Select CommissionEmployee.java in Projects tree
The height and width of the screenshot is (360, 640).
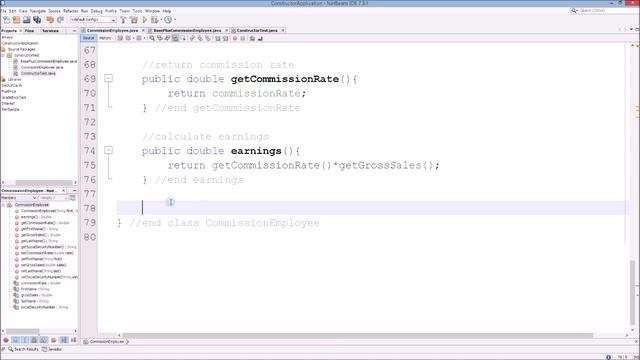point(42,67)
